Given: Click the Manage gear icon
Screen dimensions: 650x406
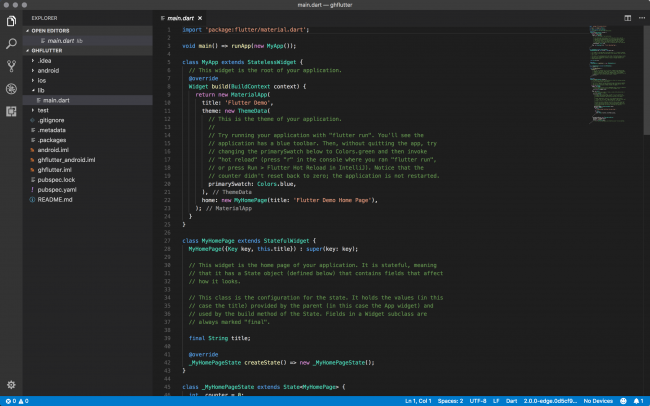Looking at the screenshot, I should pos(11,385).
